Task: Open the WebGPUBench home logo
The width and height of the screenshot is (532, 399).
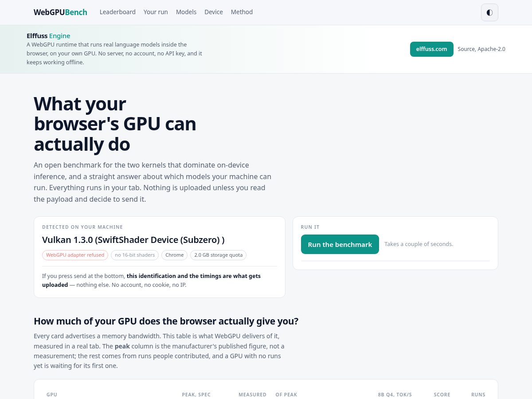Action: point(60,12)
